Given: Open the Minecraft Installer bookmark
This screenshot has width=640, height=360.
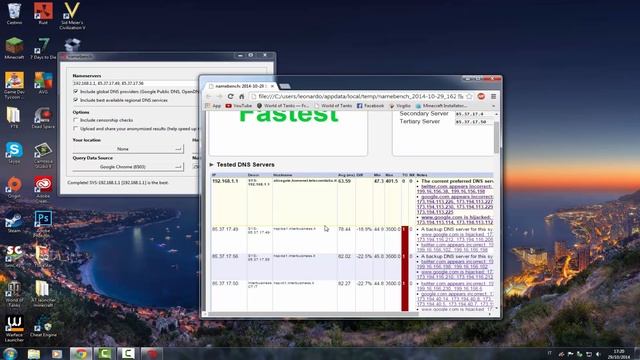Looking at the screenshot, I should (442, 106).
